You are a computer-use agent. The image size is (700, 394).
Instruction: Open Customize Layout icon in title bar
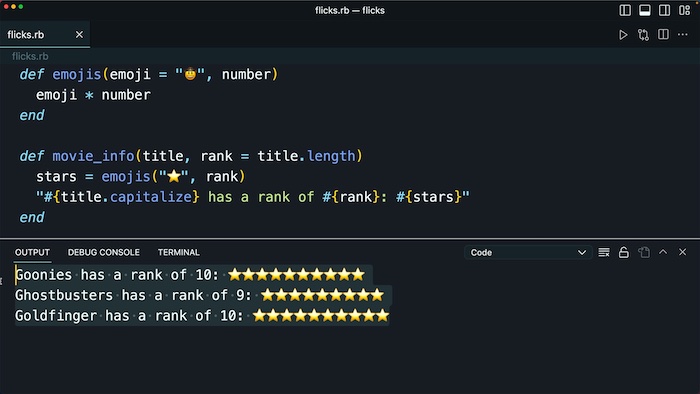(x=684, y=10)
